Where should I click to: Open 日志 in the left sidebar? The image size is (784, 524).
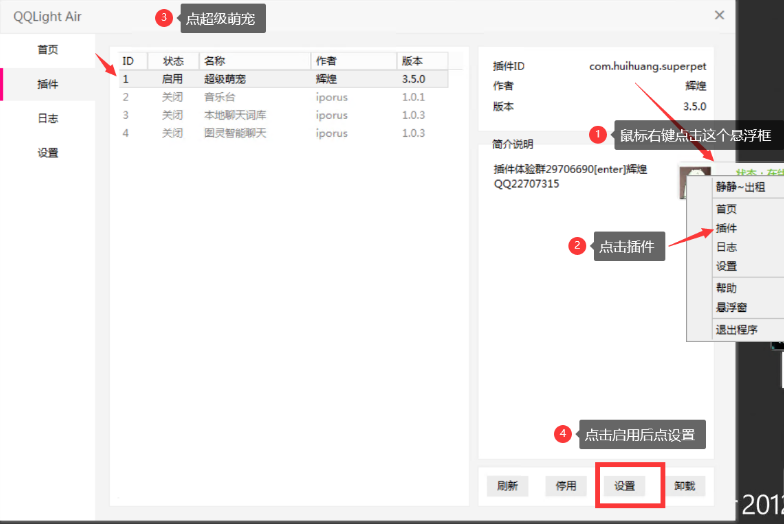48,118
